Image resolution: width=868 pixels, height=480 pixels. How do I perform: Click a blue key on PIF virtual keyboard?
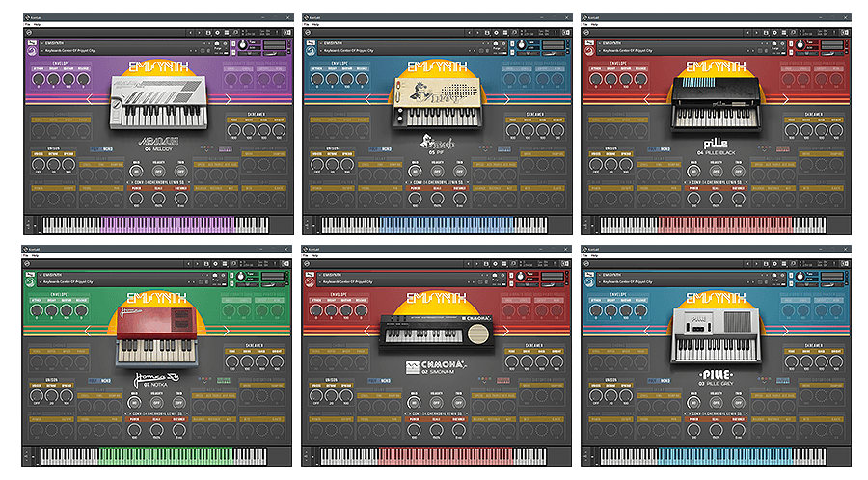pos(447,224)
